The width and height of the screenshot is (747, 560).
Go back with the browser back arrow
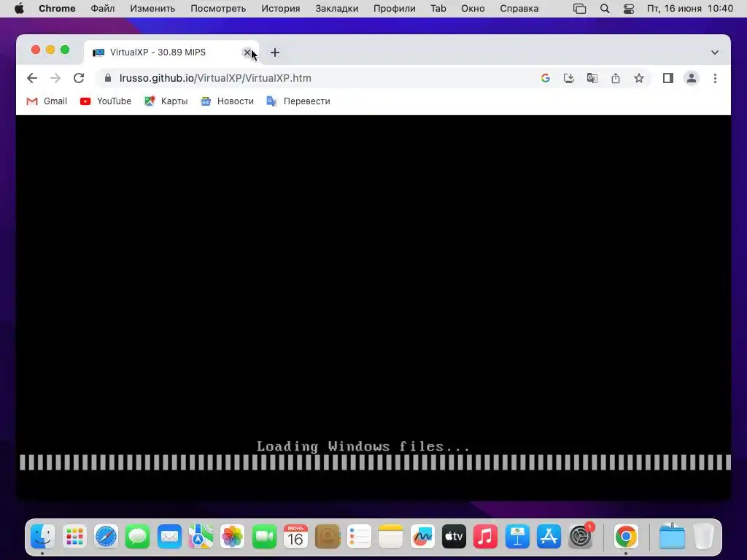click(32, 78)
